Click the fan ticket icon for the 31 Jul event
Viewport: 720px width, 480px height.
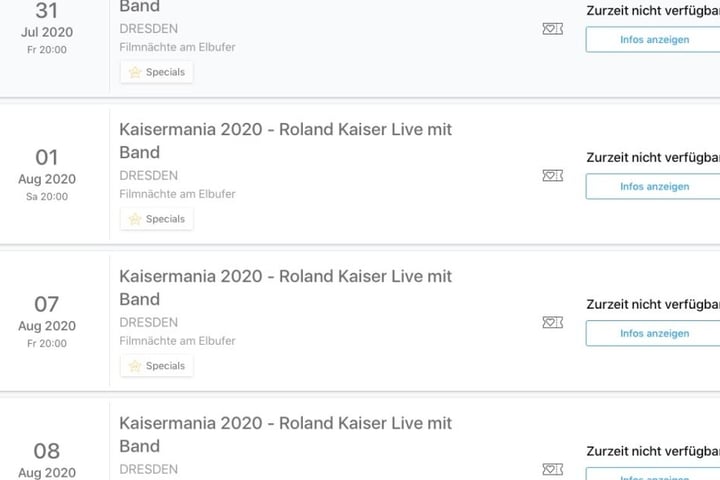[552, 29]
